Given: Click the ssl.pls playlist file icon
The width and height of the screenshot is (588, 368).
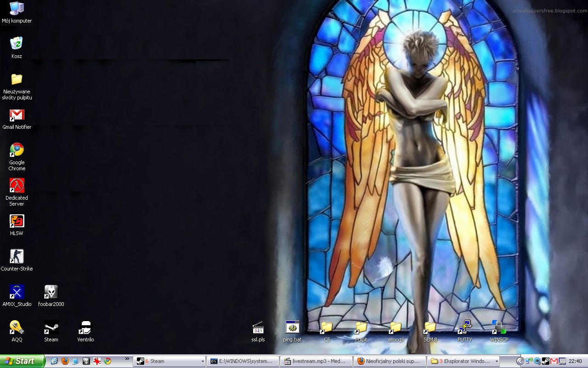Looking at the screenshot, I should click(258, 328).
